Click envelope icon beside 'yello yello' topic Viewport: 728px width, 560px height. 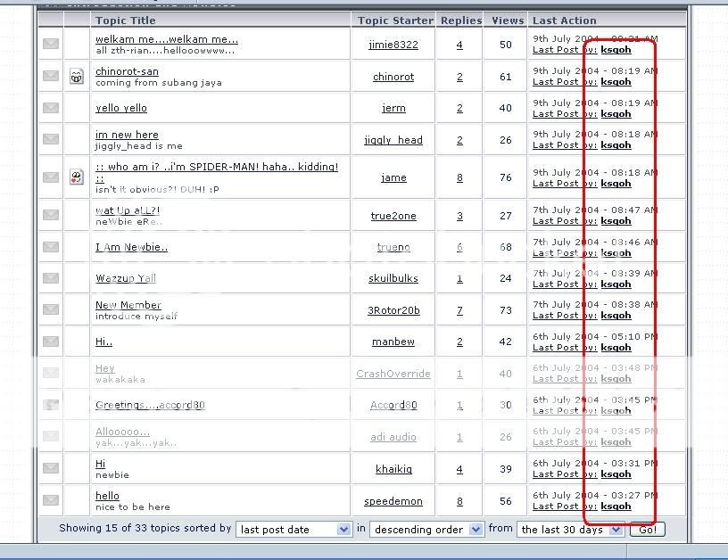tap(51, 108)
